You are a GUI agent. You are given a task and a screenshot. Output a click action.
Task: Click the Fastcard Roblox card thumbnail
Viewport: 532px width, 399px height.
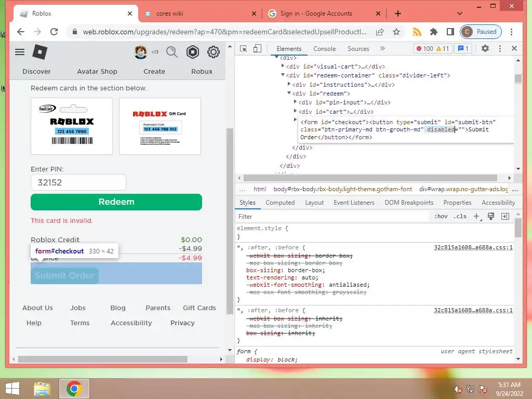click(x=72, y=126)
